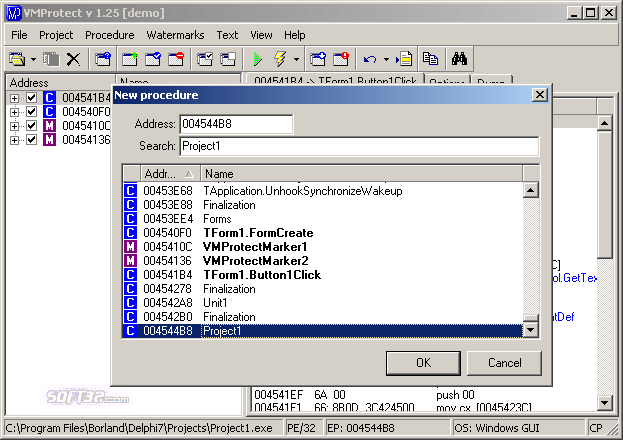The height and width of the screenshot is (440, 623).
Task: Open the dropdown arrow beside open folder icon
Action: click(33, 60)
